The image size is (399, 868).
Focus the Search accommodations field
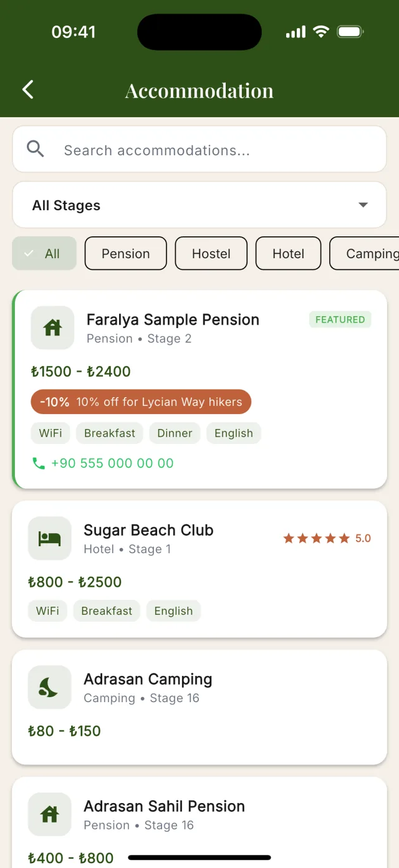199,149
